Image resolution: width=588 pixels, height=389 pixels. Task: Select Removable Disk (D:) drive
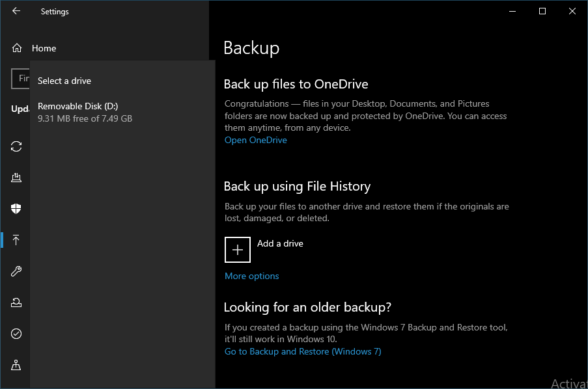point(85,112)
